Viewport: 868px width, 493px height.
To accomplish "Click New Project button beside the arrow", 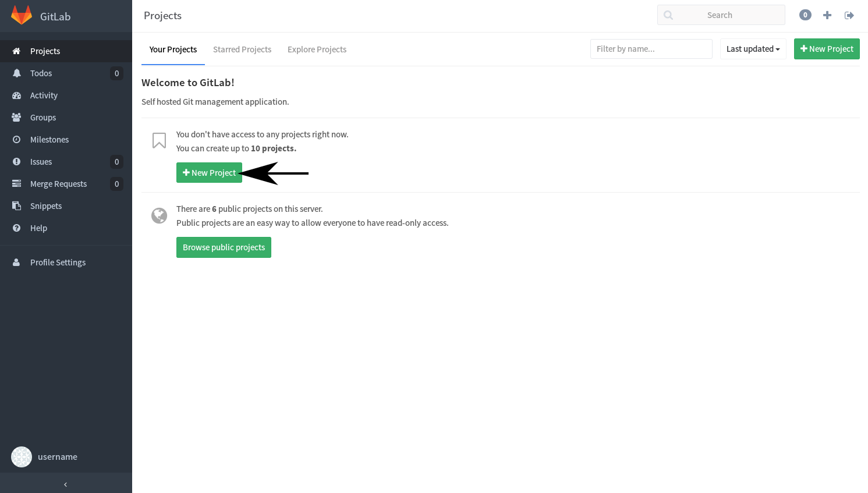I will [x=209, y=173].
